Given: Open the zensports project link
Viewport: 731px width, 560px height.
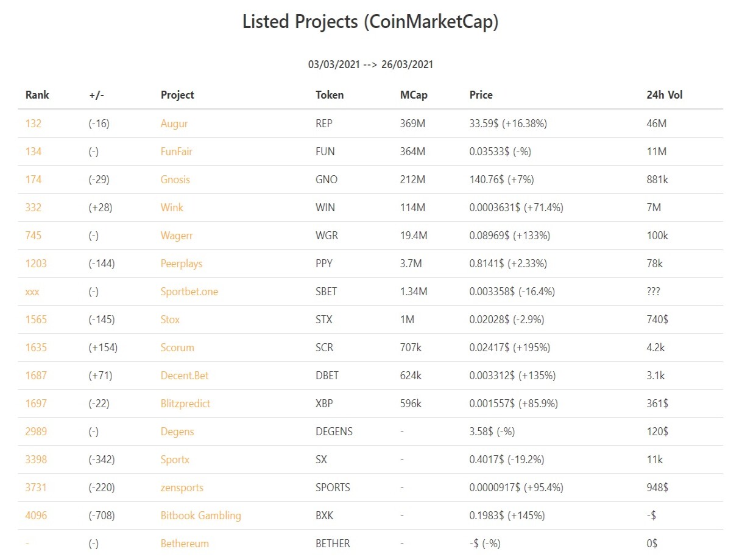Looking at the screenshot, I should tap(182, 488).
